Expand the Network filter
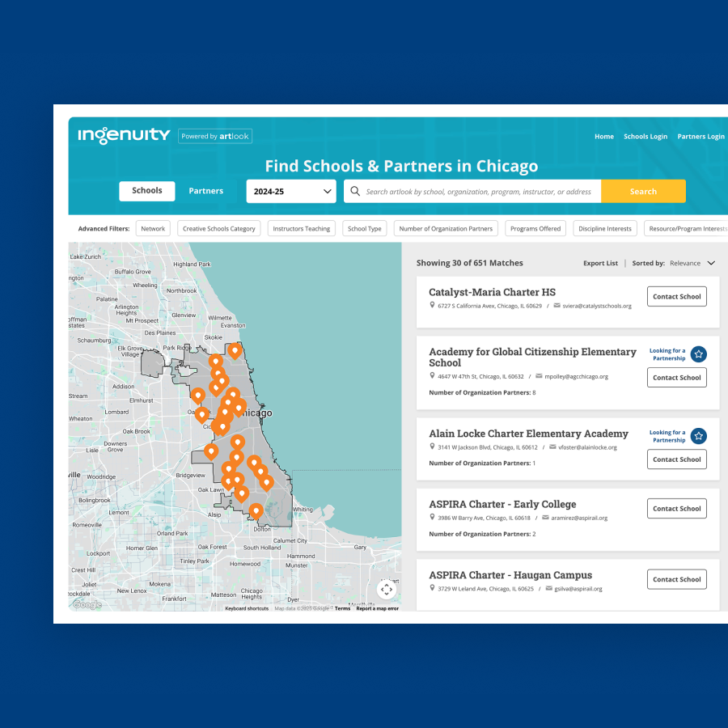The image size is (728, 728). [x=153, y=228]
